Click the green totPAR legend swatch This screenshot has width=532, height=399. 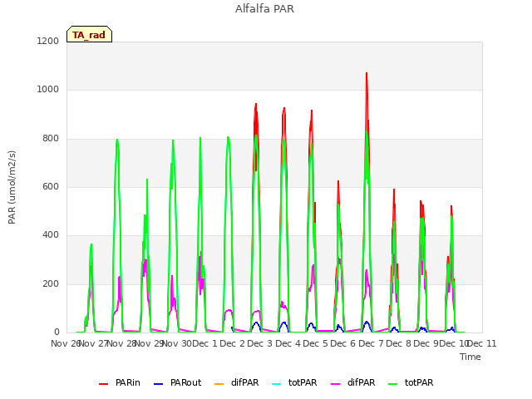click(x=393, y=384)
